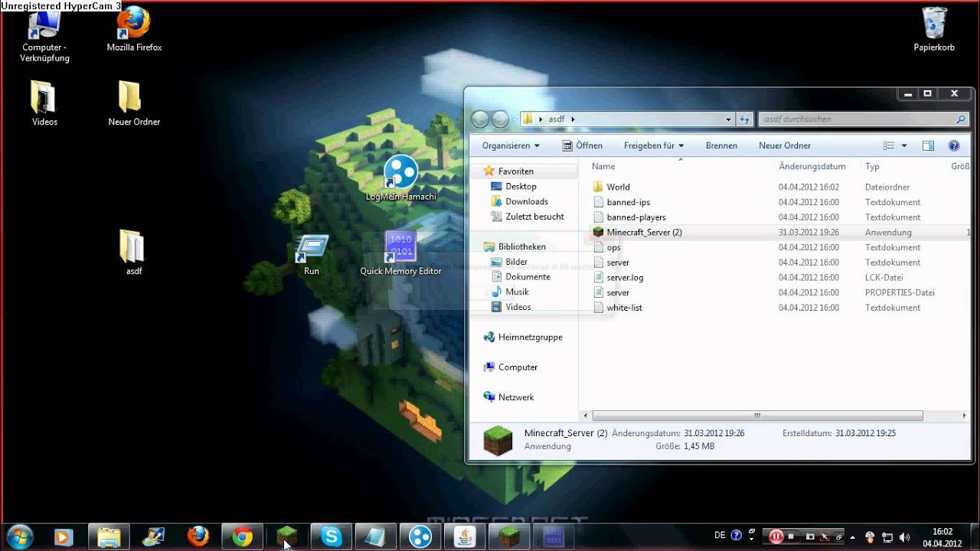Click Neuer Ordner in the Explorer toolbar
This screenshot has height=551, width=980.
point(785,145)
